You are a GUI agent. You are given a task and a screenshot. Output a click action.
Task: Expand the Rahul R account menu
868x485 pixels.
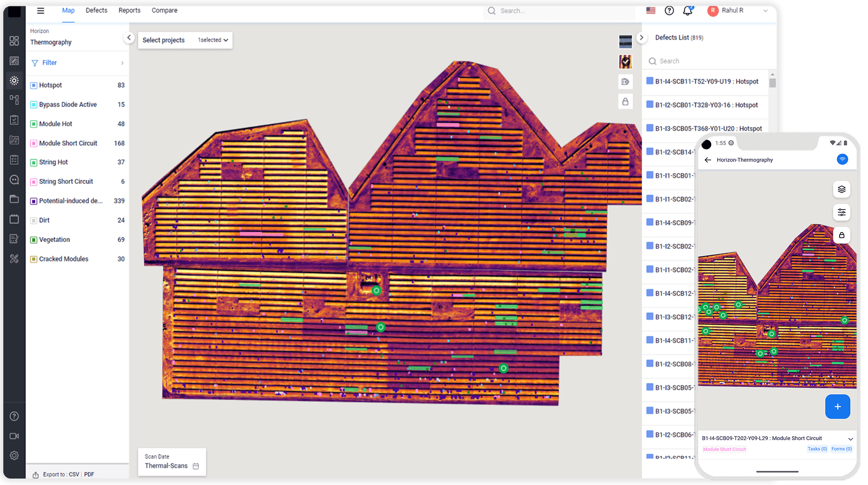(x=766, y=10)
